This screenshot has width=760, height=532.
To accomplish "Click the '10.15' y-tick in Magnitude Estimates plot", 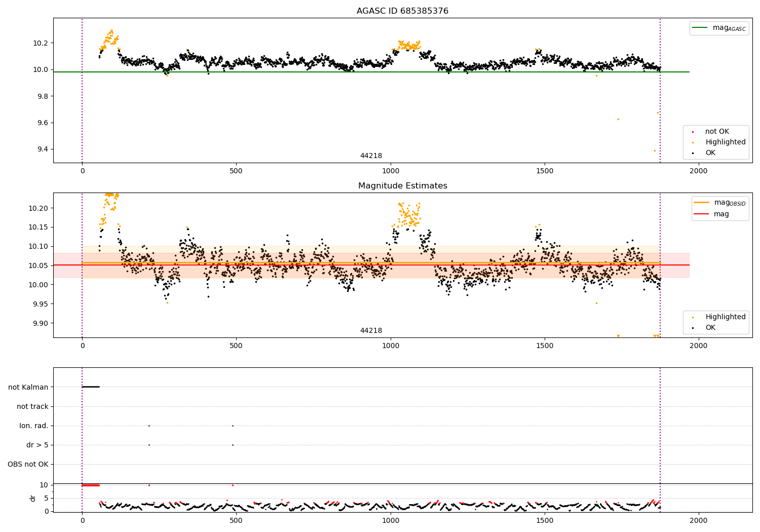I will (39, 227).
